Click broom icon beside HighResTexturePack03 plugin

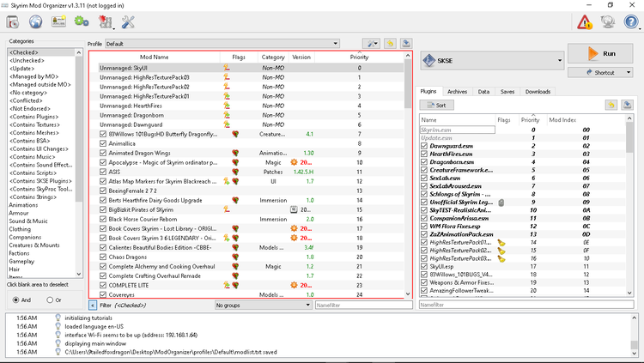(501, 258)
